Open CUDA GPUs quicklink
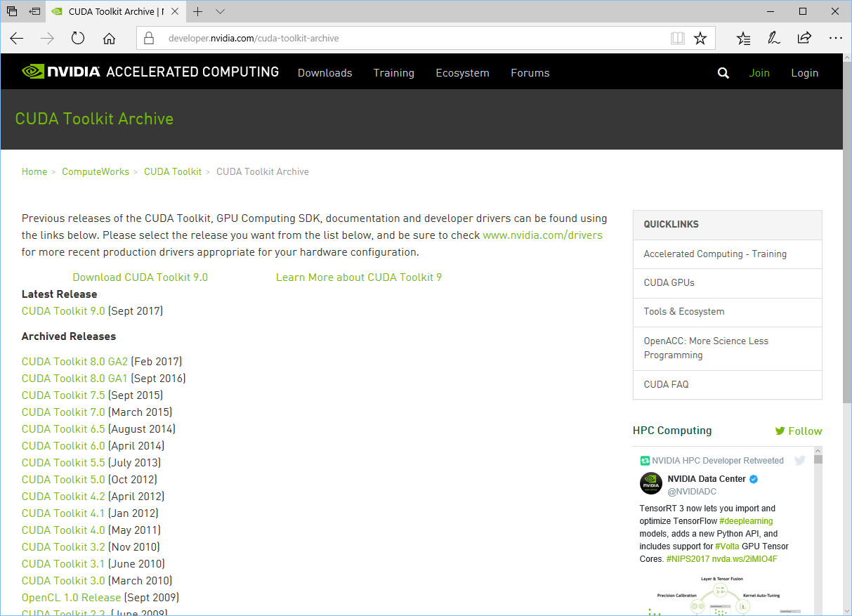The image size is (852, 616). click(728, 283)
